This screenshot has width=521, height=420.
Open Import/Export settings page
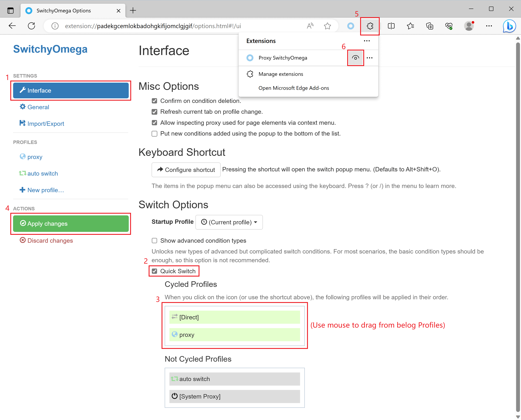point(42,124)
